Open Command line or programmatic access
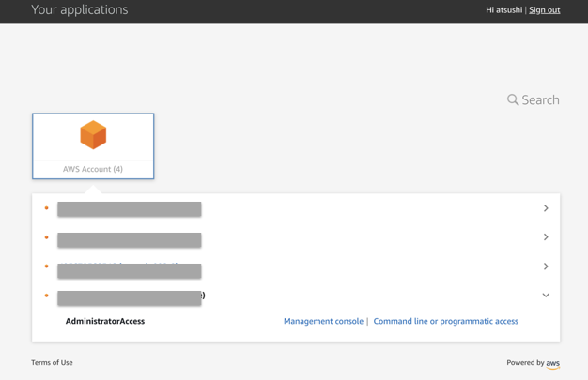This screenshot has height=380, width=588. click(445, 321)
